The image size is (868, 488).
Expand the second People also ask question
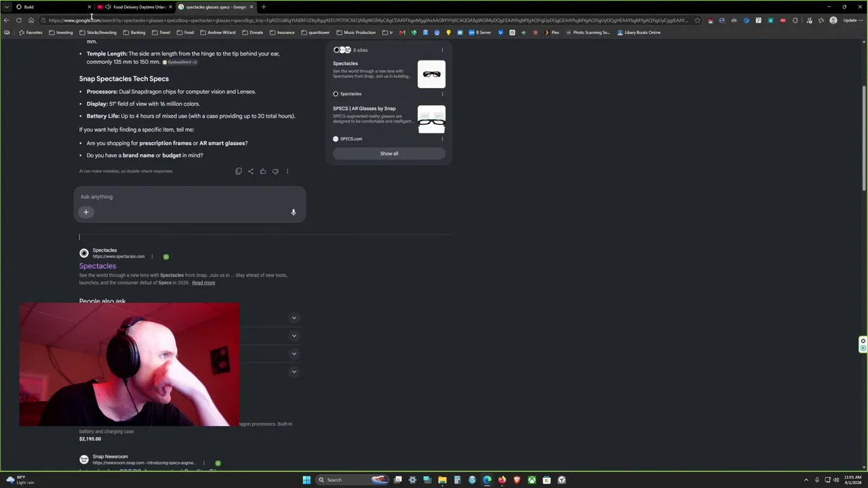(294, 335)
